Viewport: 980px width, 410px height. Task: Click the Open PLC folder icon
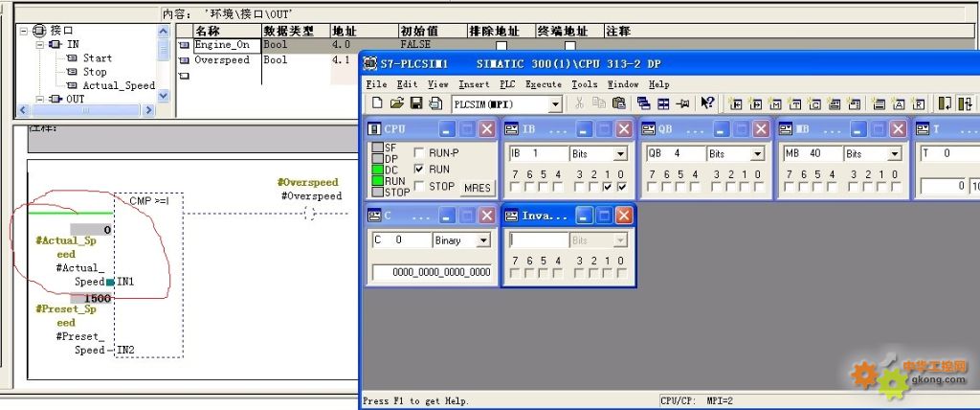(396, 103)
